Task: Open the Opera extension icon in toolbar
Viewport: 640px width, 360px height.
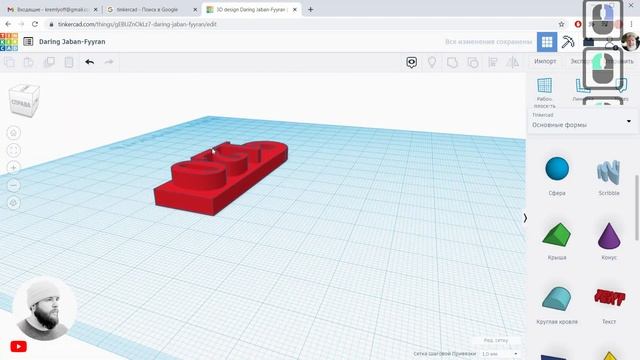Action: 578,24
